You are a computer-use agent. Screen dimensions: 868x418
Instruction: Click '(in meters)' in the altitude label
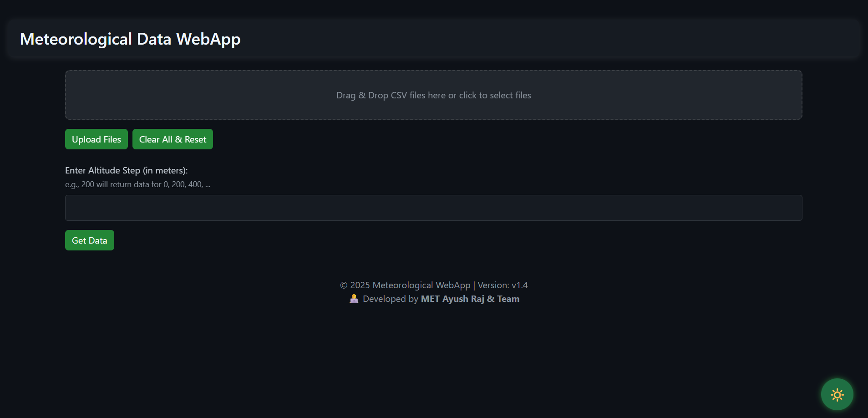[165, 170]
